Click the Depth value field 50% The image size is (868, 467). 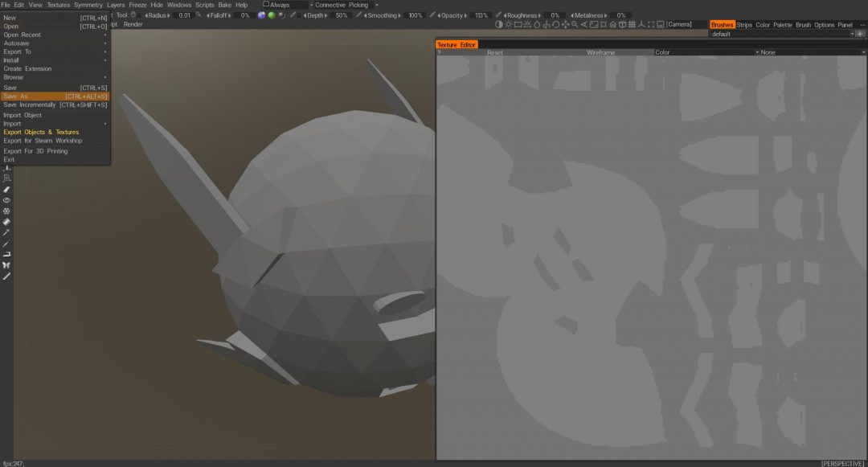(x=342, y=15)
